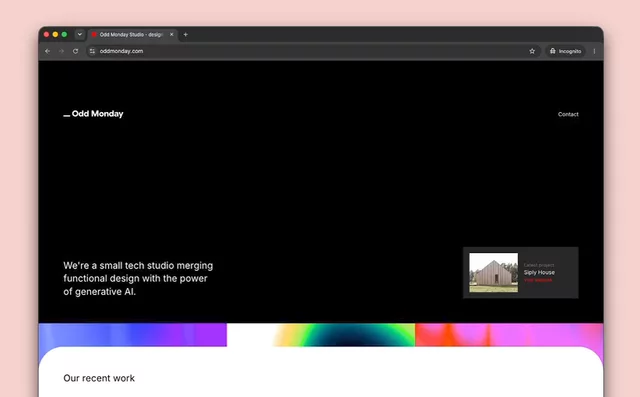The width and height of the screenshot is (640, 397).
Task: Click the Siply House project title
Action: point(539,272)
